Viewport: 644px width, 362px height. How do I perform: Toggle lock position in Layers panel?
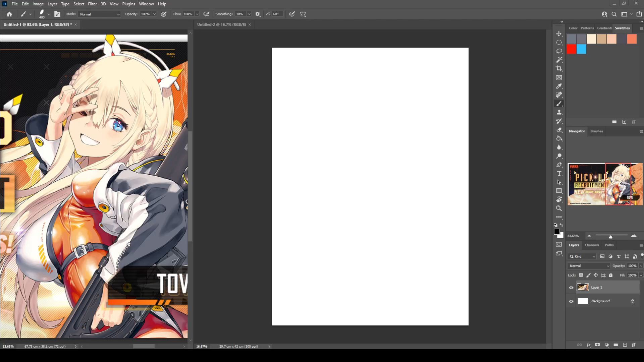(x=596, y=275)
